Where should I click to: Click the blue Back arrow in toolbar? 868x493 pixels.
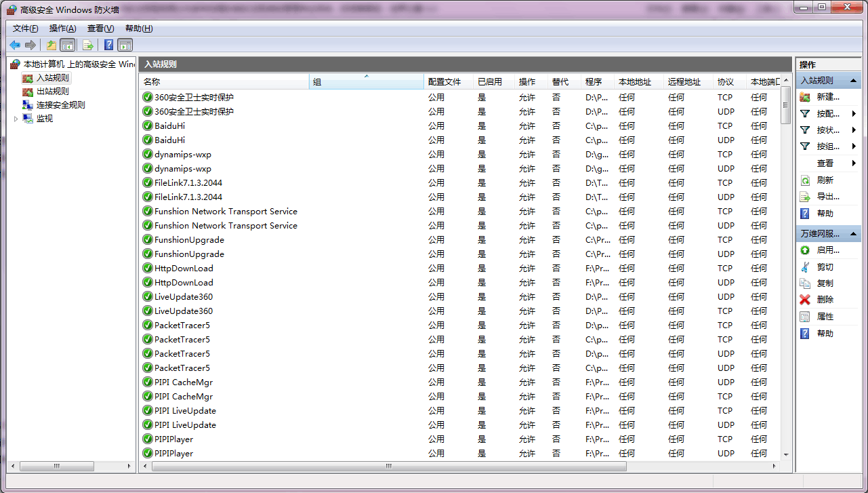point(15,45)
